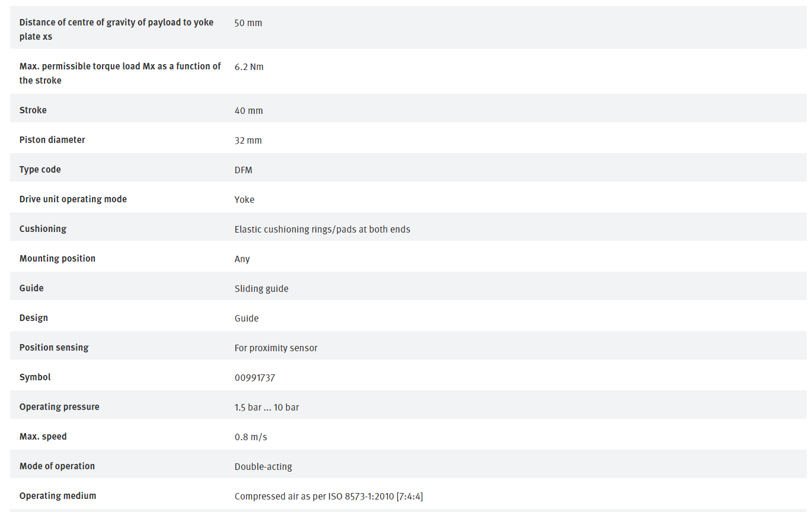This screenshot has height=512, width=812.
Task: Click the Double-acting mode value
Action: tap(263, 467)
